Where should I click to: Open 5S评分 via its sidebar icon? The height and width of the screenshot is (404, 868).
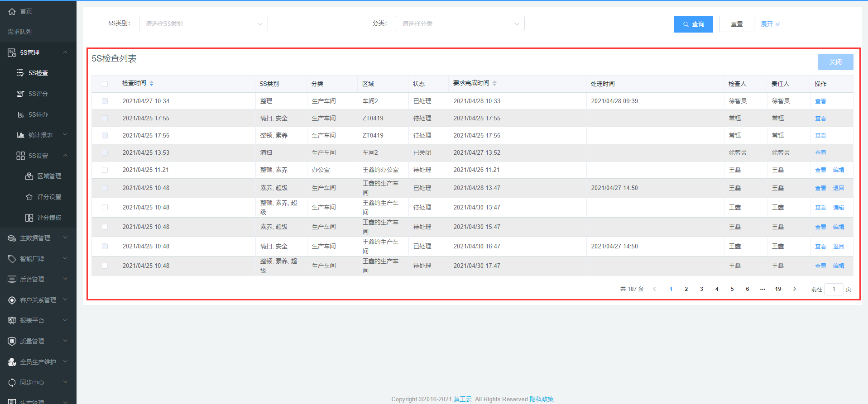point(20,94)
